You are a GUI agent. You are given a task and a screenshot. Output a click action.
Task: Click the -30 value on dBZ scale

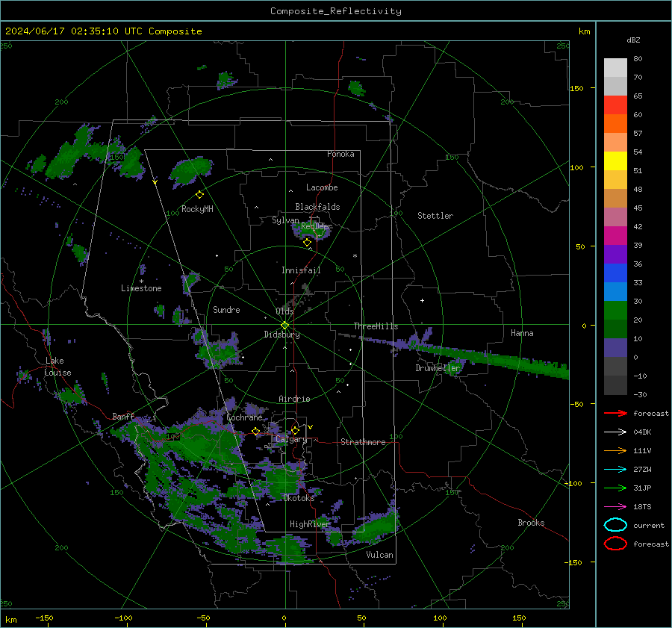coord(640,394)
